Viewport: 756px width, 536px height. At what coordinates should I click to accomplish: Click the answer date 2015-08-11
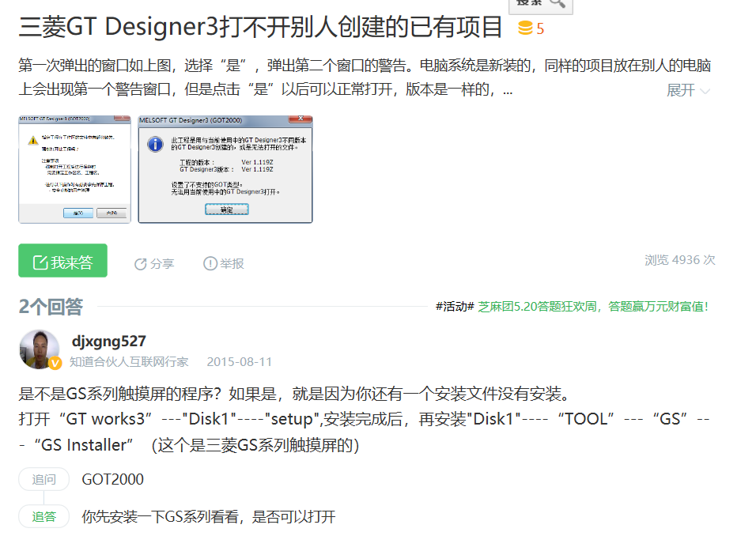point(239,362)
